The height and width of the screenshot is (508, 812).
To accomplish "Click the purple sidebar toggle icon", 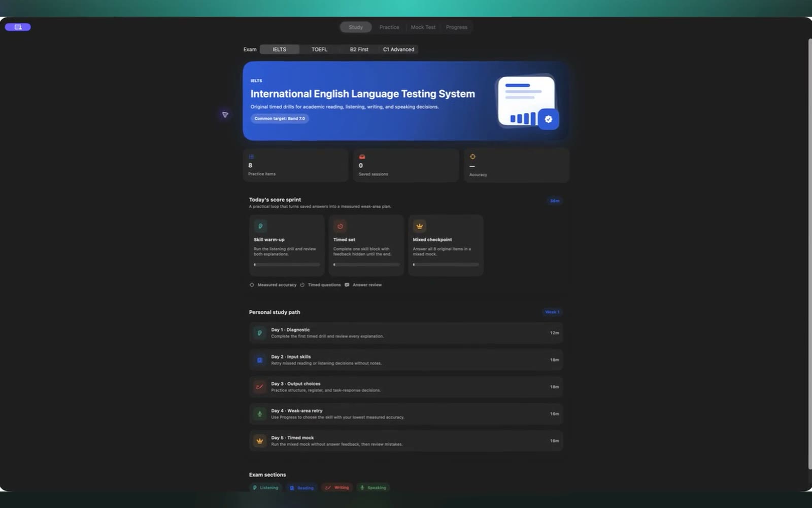I will tap(18, 27).
